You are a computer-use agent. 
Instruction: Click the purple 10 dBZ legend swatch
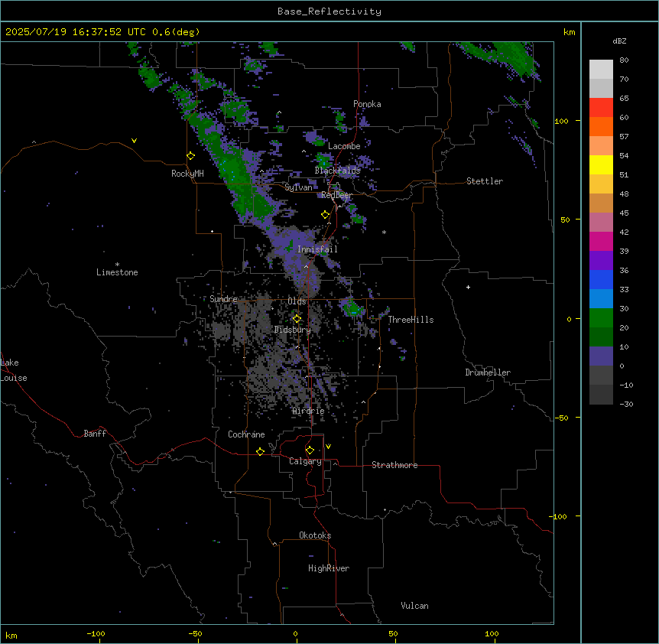(x=601, y=356)
